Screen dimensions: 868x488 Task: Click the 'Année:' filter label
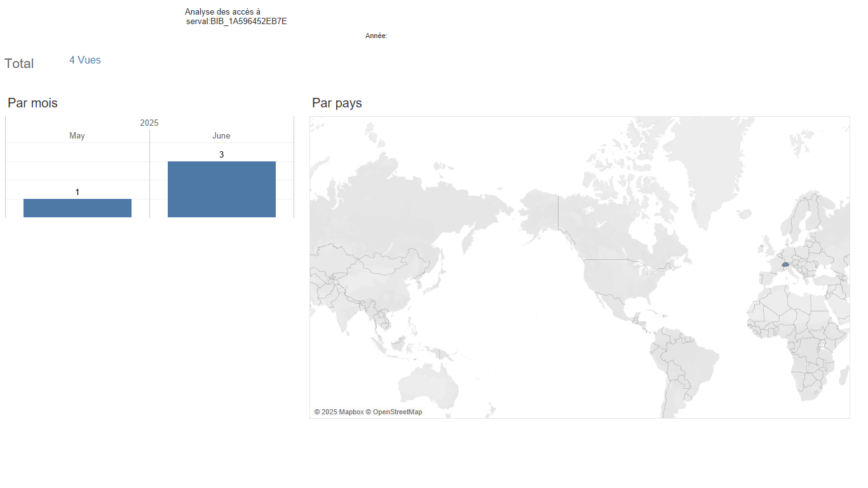coord(376,36)
